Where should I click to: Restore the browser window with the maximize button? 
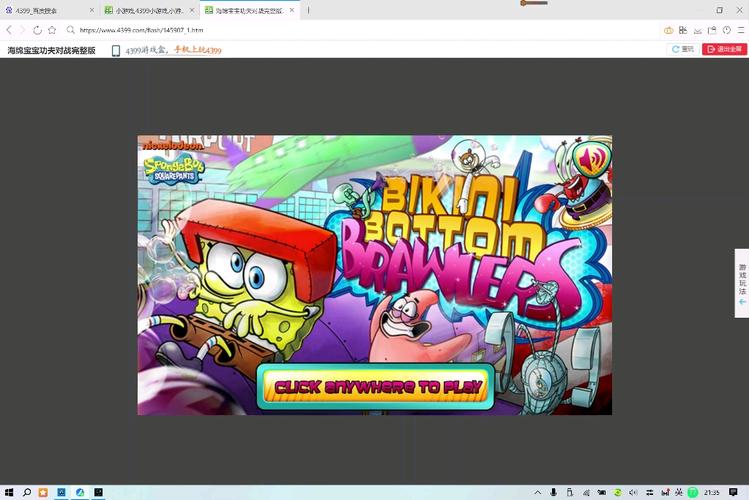coord(719,10)
